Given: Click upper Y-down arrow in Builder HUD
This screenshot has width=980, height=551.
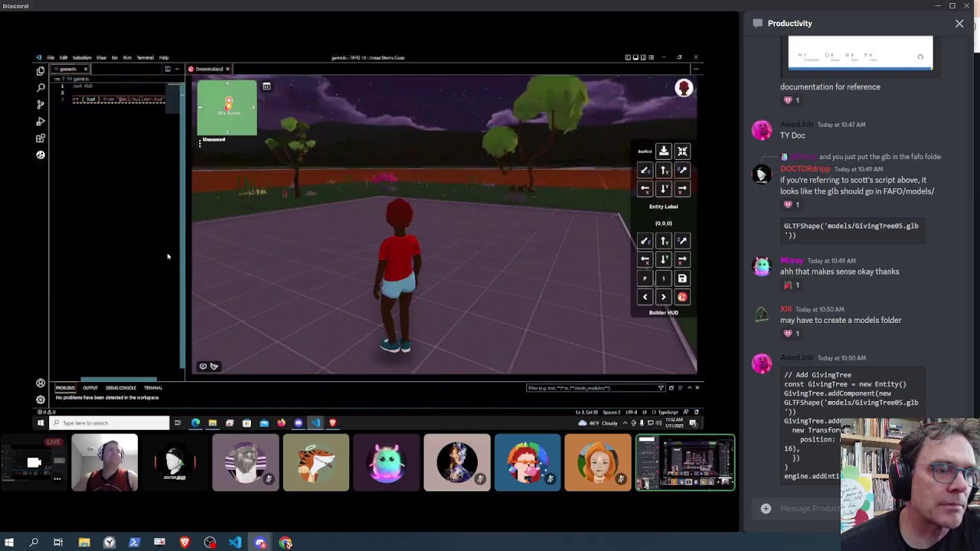Looking at the screenshot, I should 664,188.
